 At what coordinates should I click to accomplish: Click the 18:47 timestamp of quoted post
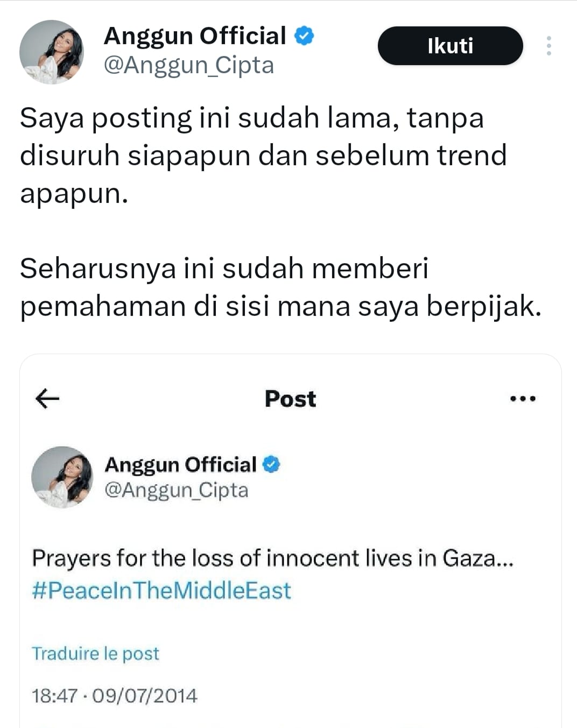[55, 696]
